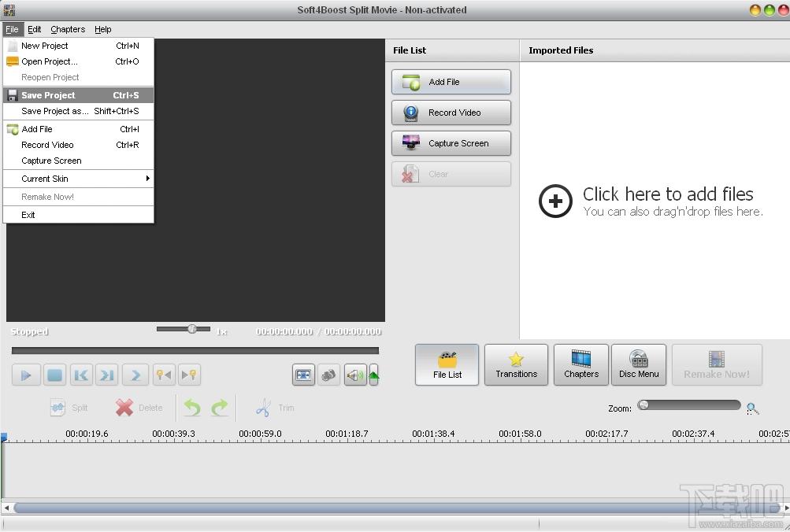Click the Record Video panel button
790x532 pixels.
tap(451, 113)
